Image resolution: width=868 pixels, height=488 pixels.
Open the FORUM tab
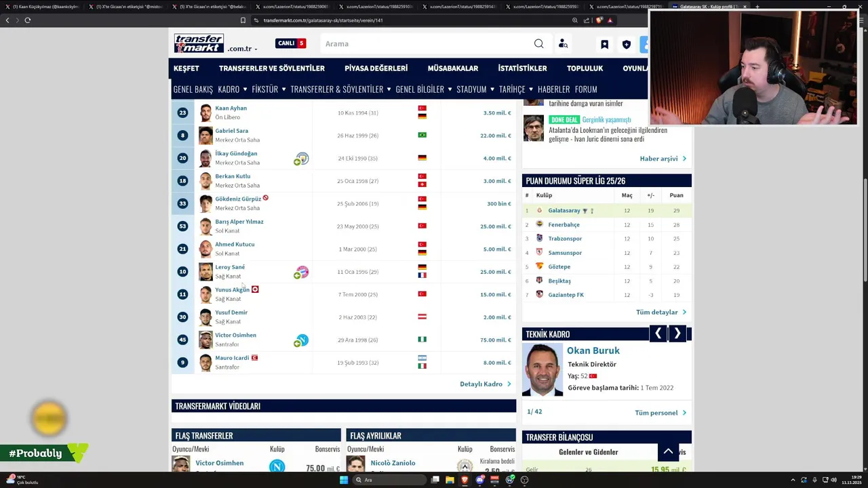[x=586, y=89]
